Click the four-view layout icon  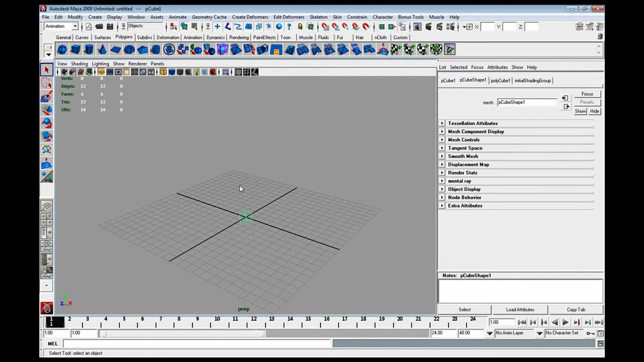pyautogui.click(x=46, y=219)
